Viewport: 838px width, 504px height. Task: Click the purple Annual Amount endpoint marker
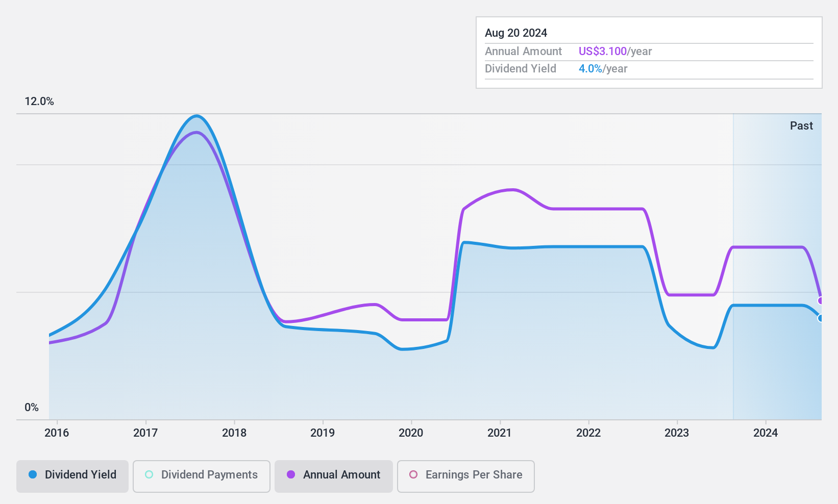821,300
